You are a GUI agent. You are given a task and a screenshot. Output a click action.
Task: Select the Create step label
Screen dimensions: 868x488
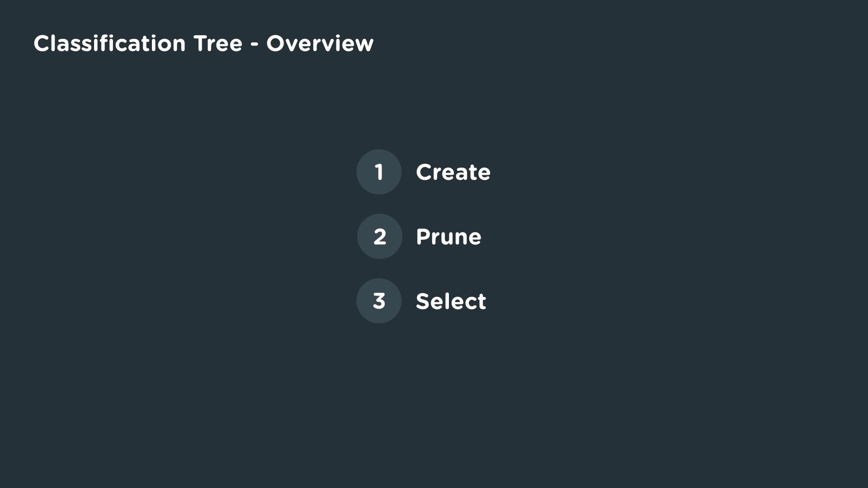(453, 172)
